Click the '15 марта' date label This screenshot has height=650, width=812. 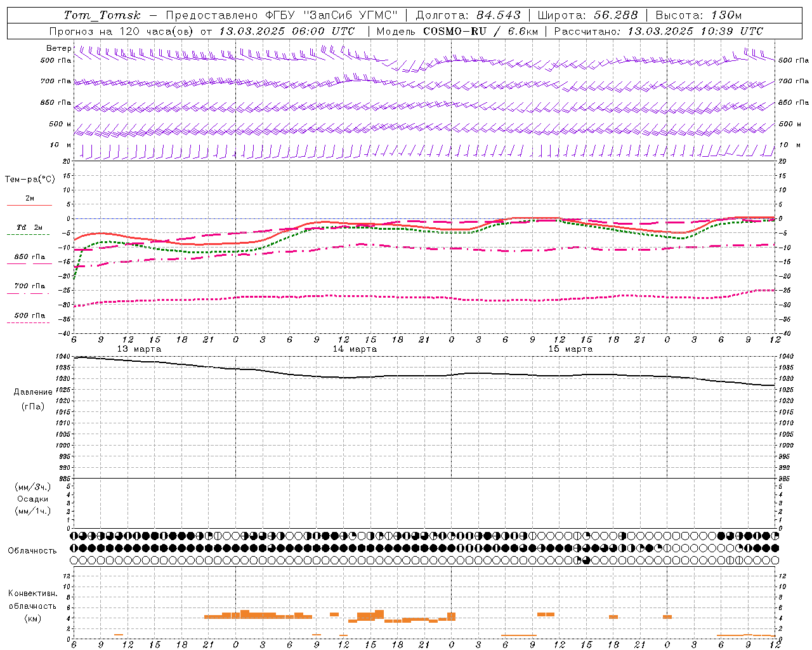(x=570, y=349)
